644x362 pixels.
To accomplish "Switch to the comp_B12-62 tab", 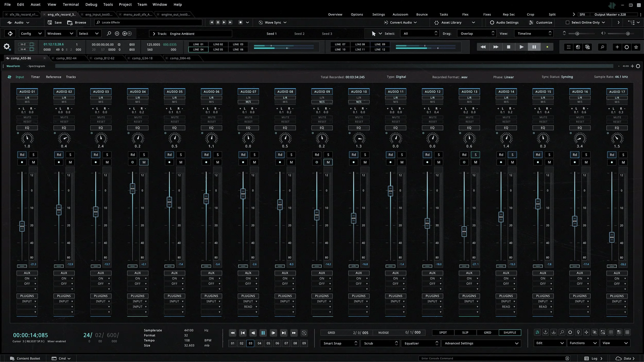I will (104, 58).
